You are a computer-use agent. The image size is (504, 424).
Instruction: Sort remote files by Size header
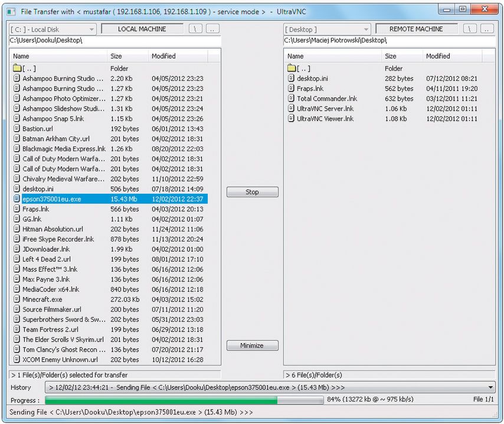click(402, 56)
